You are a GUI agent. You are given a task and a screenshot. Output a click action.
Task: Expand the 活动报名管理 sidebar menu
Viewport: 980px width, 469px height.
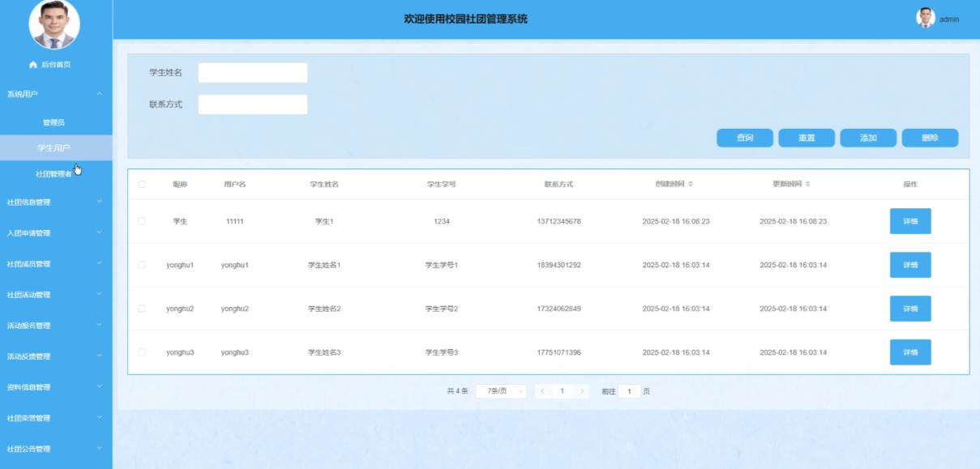click(x=56, y=325)
